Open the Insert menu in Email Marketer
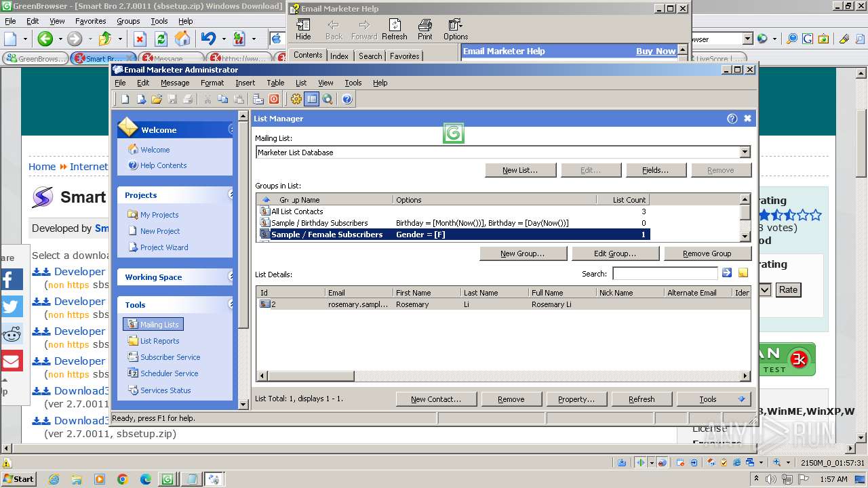 (x=245, y=83)
